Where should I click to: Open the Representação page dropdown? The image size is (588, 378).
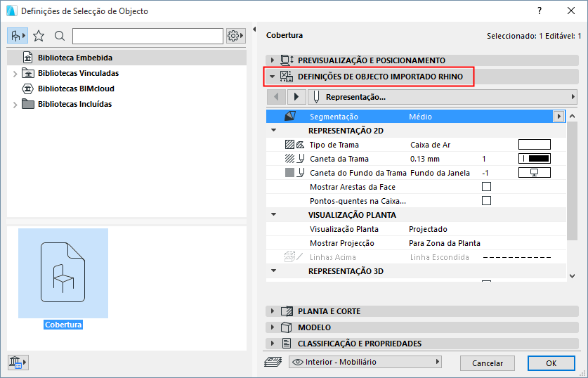[x=443, y=97]
